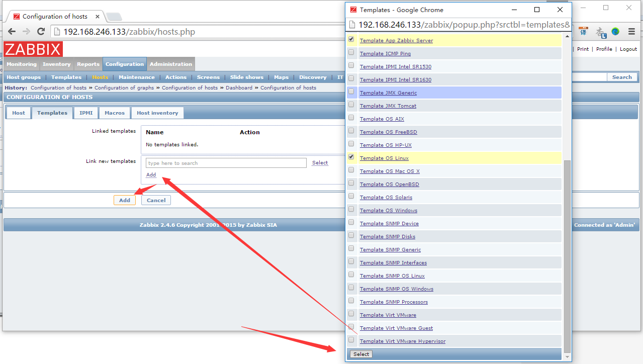Screen dimensions: 643x364
Task: Click the Cancel button
Action: pyautogui.click(x=156, y=200)
